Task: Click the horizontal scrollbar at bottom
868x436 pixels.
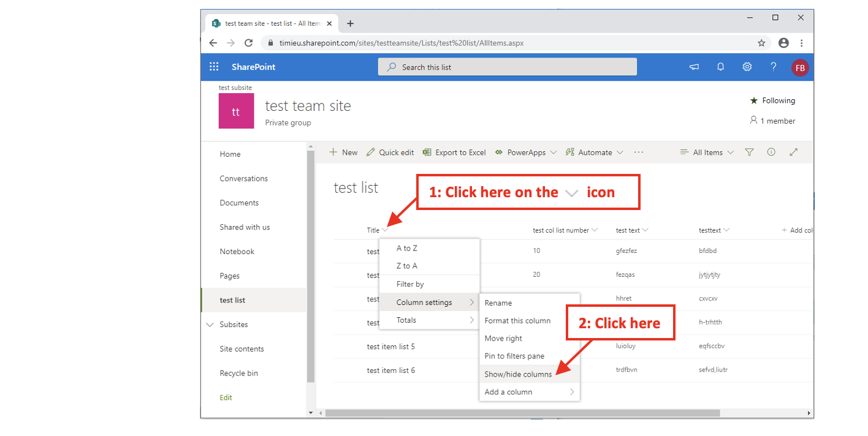Action: (522, 413)
